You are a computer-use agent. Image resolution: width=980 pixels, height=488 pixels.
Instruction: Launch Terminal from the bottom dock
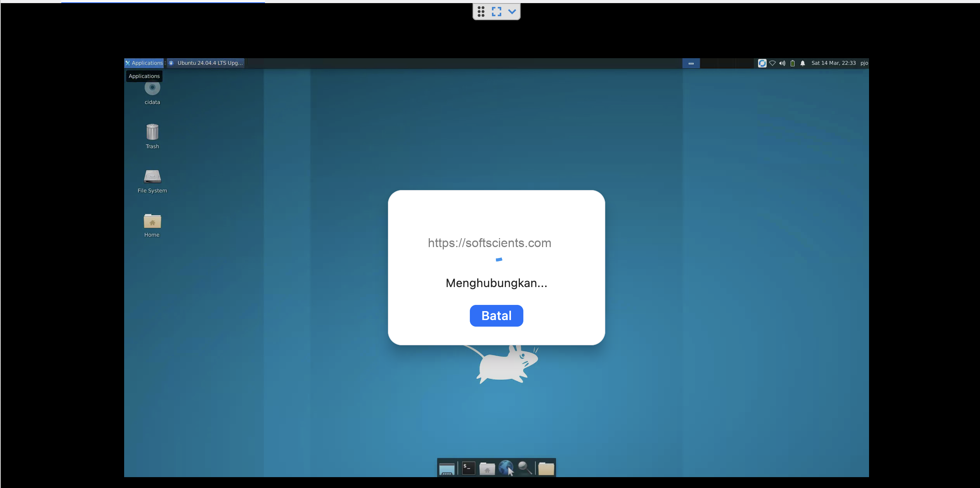pyautogui.click(x=468, y=468)
